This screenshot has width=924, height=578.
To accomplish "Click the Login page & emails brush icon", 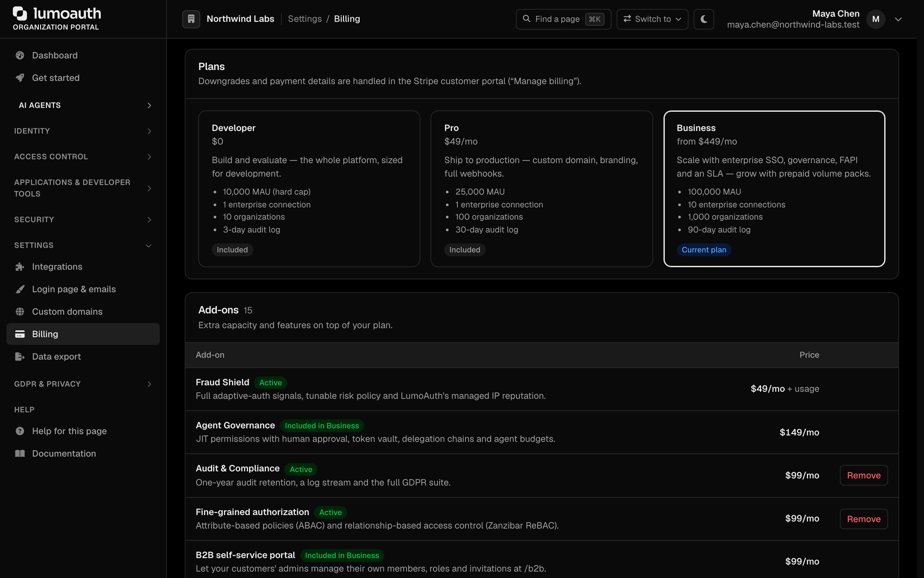I will click(20, 289).
